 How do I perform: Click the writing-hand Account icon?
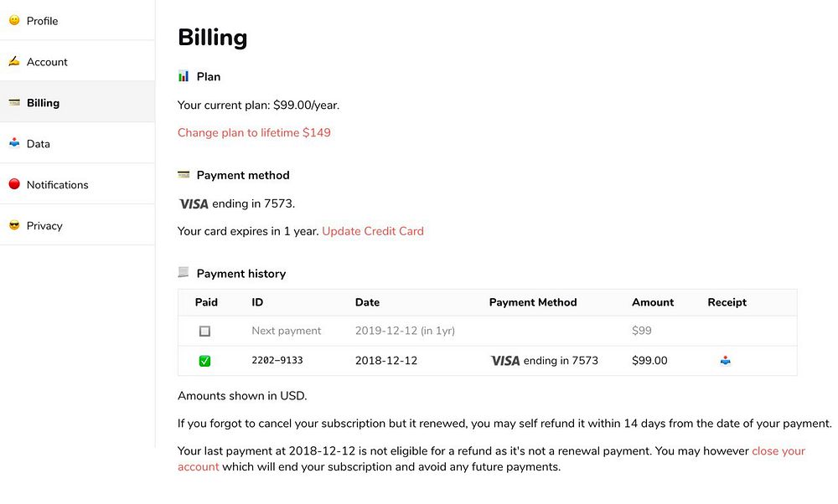coord(14,62)
